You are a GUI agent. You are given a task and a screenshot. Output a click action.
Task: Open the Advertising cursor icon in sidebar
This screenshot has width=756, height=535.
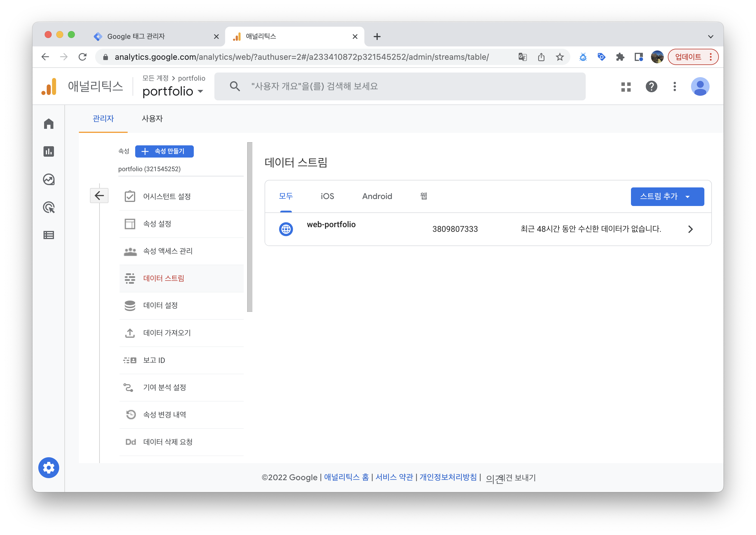49,207
